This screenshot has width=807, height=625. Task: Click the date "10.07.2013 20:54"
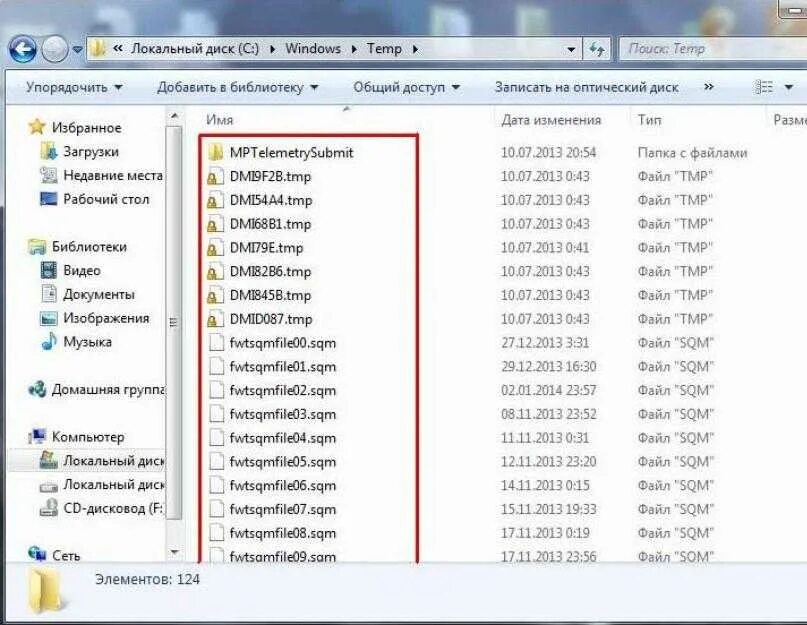coord(548,152)
